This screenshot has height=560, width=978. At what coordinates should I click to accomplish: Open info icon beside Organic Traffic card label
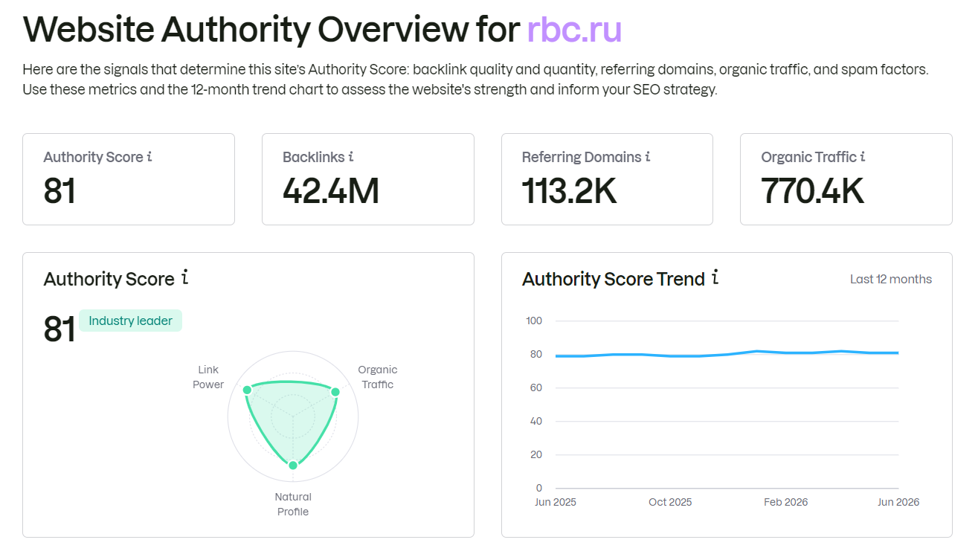(863, 157)
